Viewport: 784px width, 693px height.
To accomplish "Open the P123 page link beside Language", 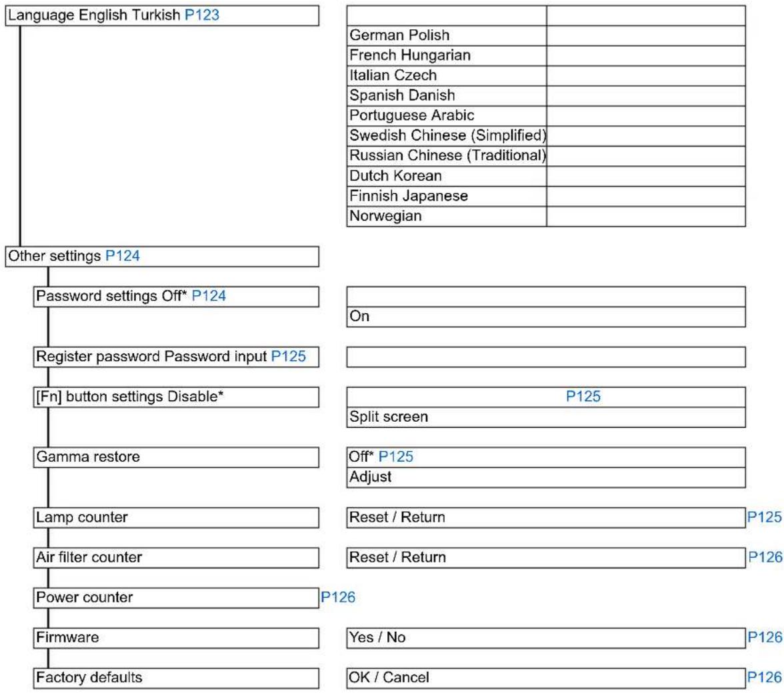I will 202,15.
